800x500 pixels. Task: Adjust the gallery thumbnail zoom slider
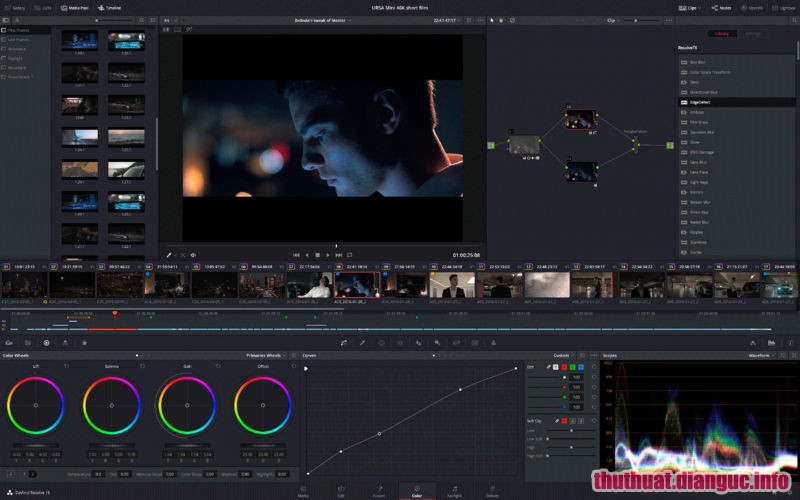tap(112, 20)
